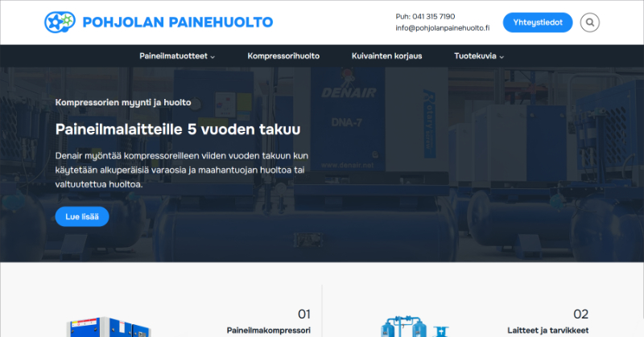
Task: Open the Paineilmakompressori category link
Action: point(268,331)
